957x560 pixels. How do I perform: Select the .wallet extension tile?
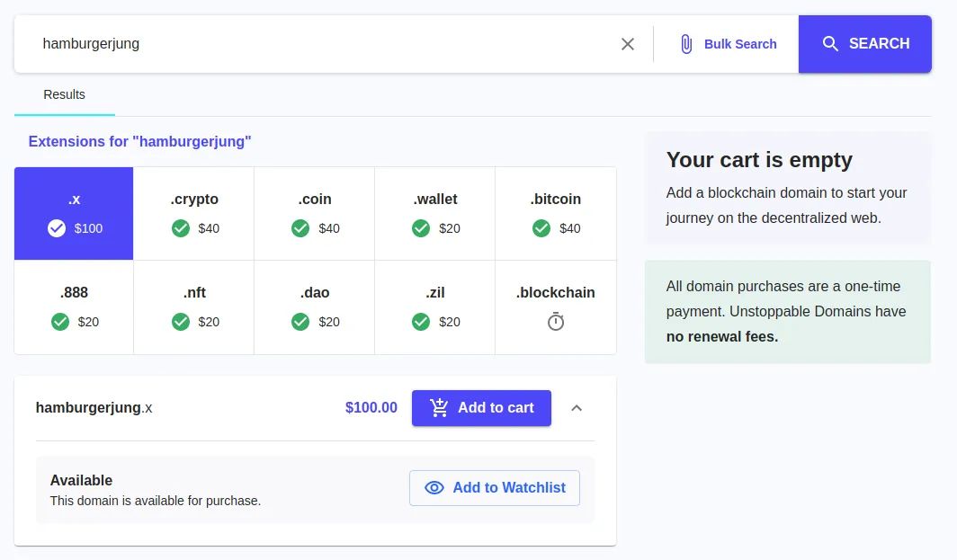[x=435, y=214]
